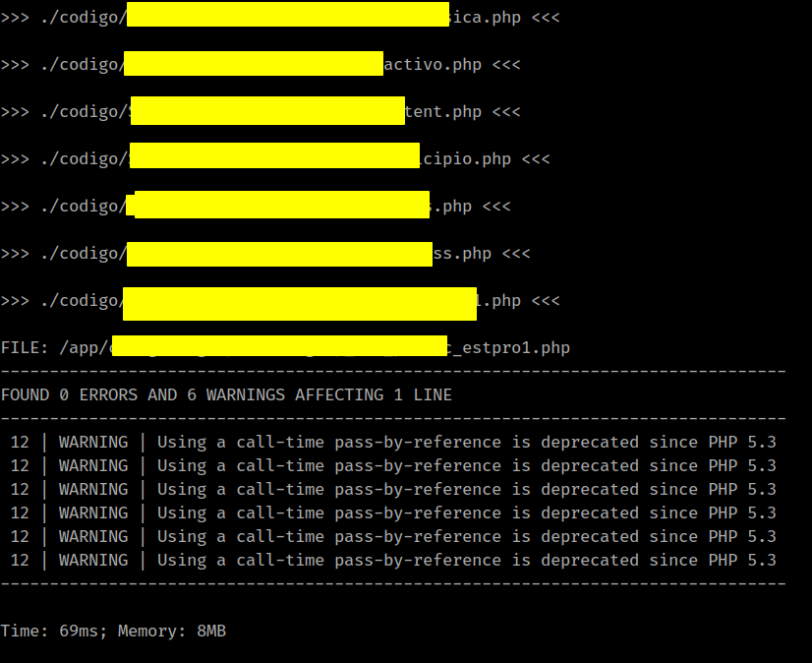Image resolution: width=812 pixels, height=663 pixels.
Task: Click the line ending in 'activo.php <<<'
Action: coord(261,64)
